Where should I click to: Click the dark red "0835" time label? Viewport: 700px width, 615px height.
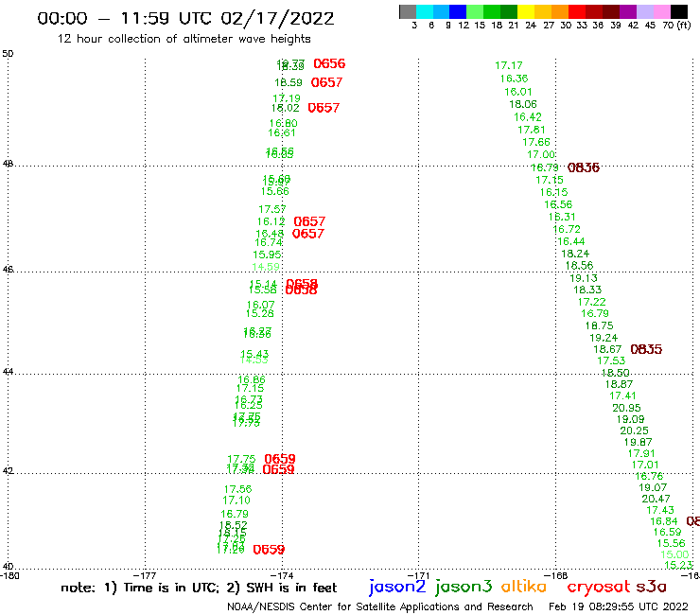(x=646, y=349)
